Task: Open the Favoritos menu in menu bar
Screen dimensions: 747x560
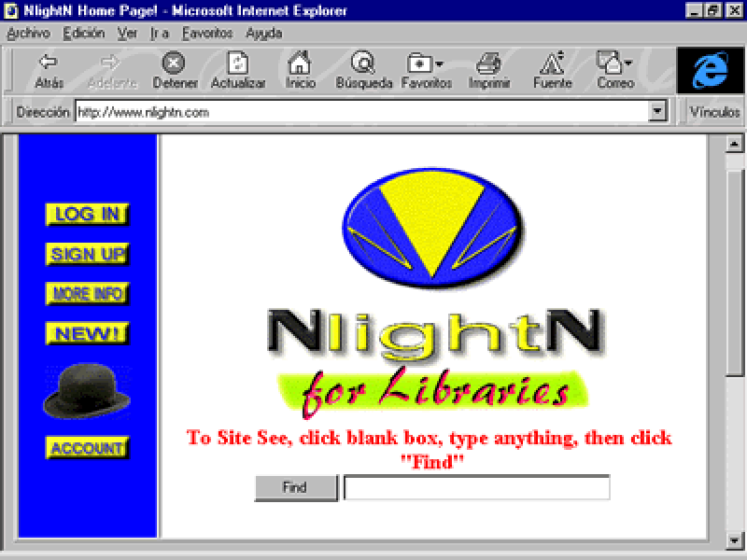Action: click(x=207, y=34)
